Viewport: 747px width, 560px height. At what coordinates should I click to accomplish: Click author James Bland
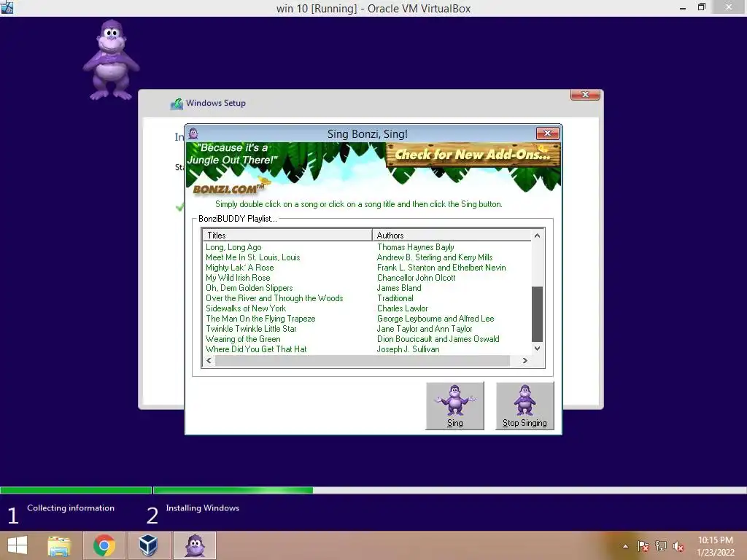(x=399, y=288)
